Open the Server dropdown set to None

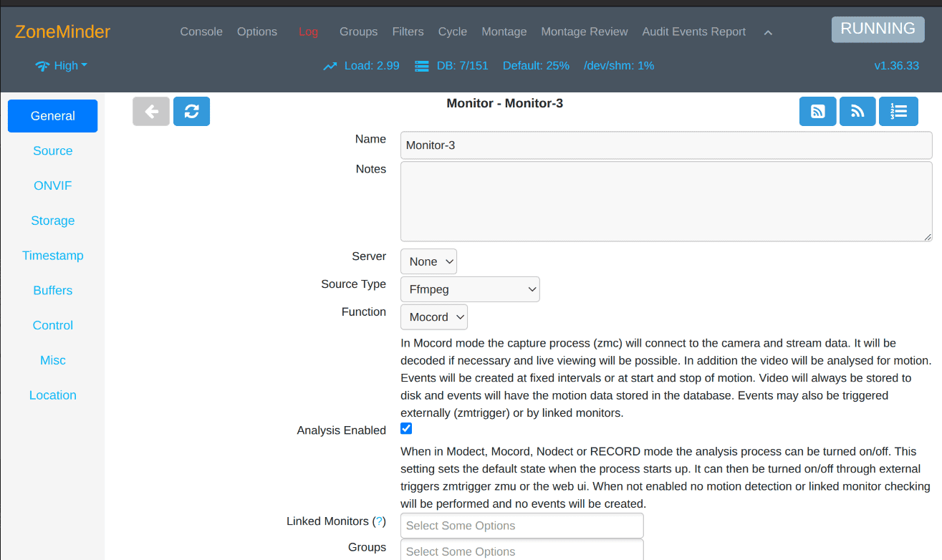pos(428,261)
